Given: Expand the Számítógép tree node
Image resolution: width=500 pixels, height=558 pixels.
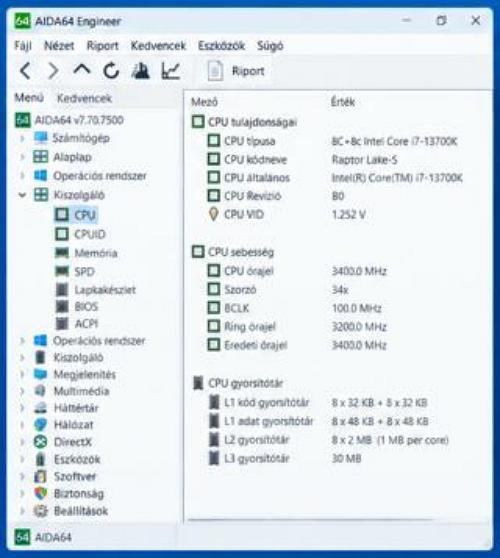Looking at the screenshot, I should [x=22, y=138].
